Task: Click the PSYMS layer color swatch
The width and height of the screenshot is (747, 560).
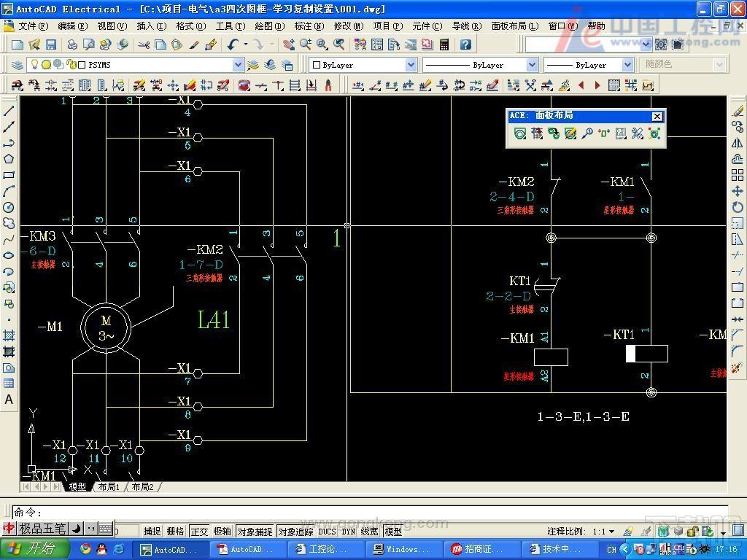Action: click(x=82, y=65)
